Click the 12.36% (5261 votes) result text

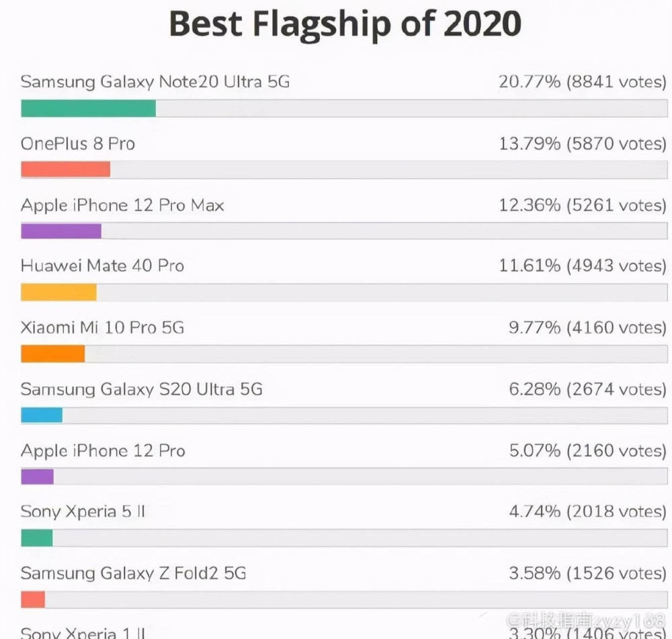coord(582,205)
